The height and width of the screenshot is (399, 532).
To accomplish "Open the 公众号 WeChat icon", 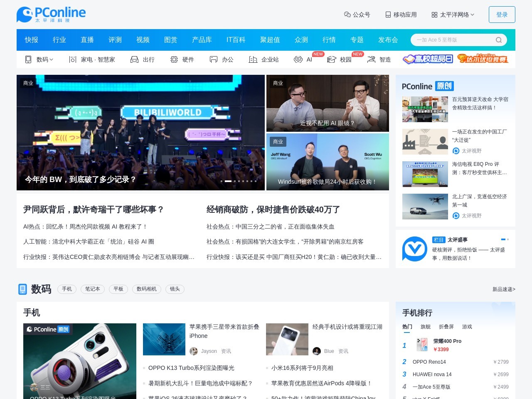I will click(347, 15).
